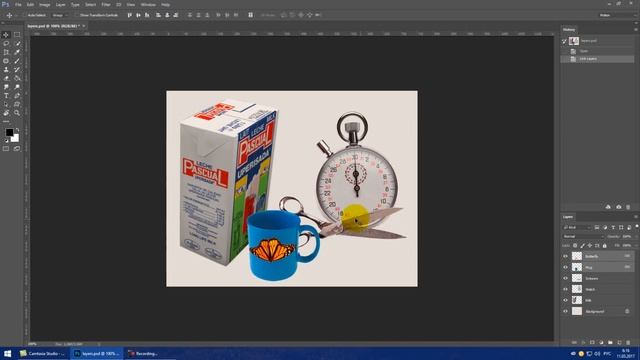Image resolution: width=640 pixels, height=360 pixels.
Task: Delete current state in History panel
Action: pyautogui.click(x=628, y=207)
